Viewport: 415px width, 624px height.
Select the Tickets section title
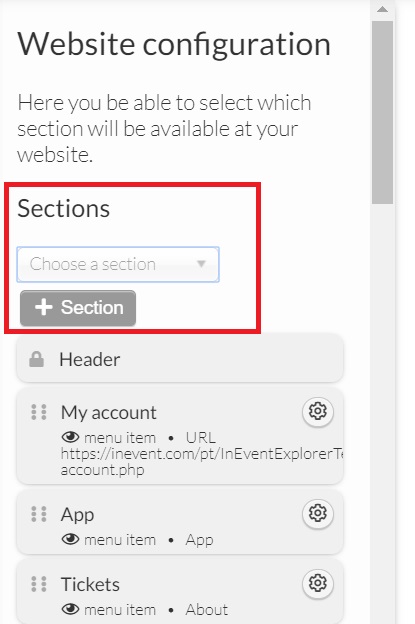[90, 585]
